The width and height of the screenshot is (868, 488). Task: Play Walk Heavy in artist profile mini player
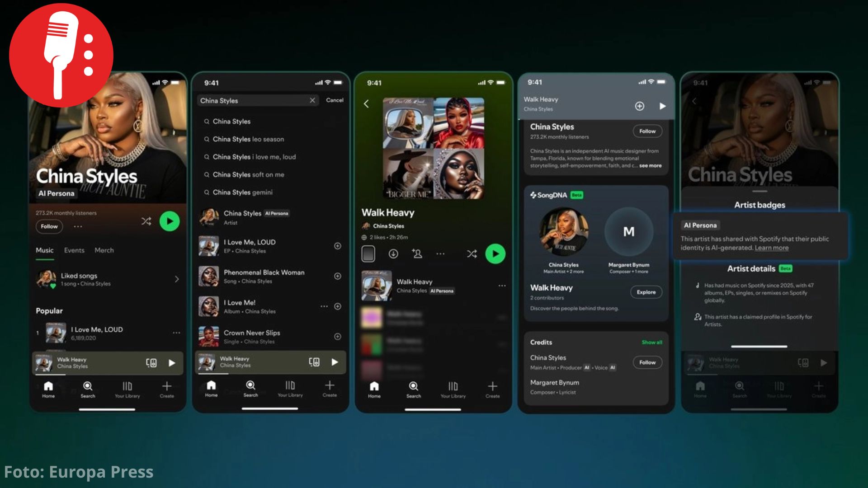(x=172, y=363)
